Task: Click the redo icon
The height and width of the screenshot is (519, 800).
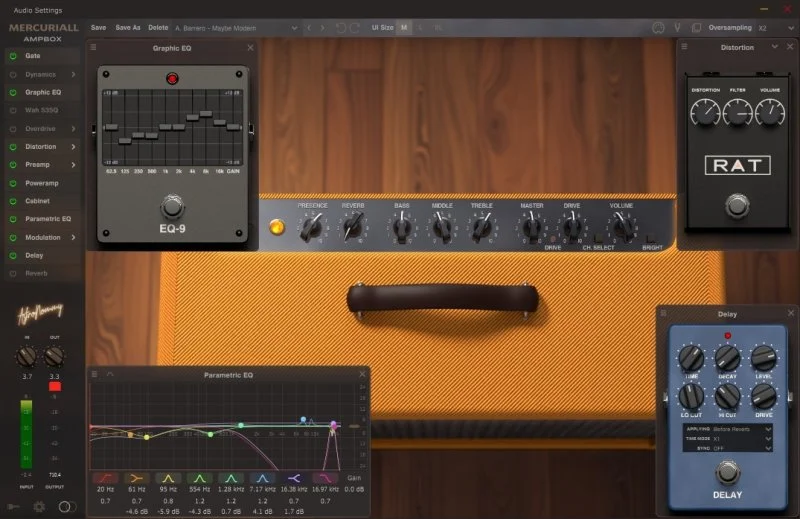Action: coord(355,28)
